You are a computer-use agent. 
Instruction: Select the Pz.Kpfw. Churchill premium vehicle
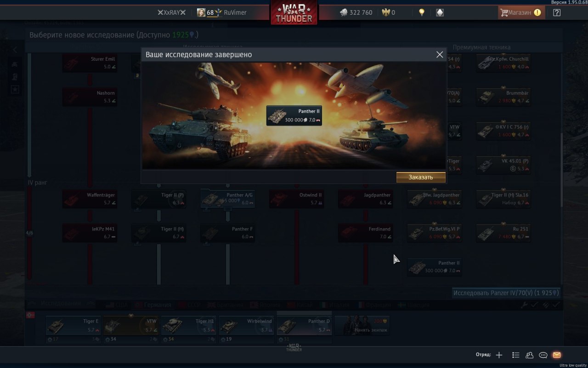pos(503,63)
